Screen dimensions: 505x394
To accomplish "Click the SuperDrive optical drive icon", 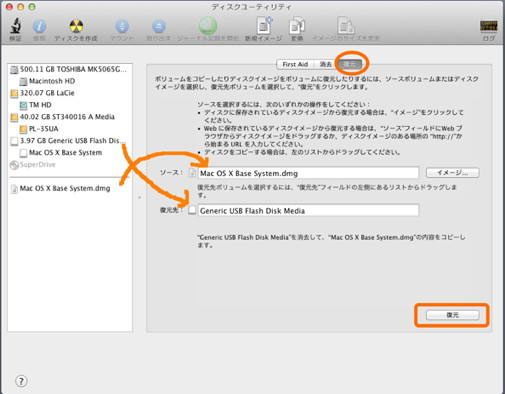I will 14,165.
